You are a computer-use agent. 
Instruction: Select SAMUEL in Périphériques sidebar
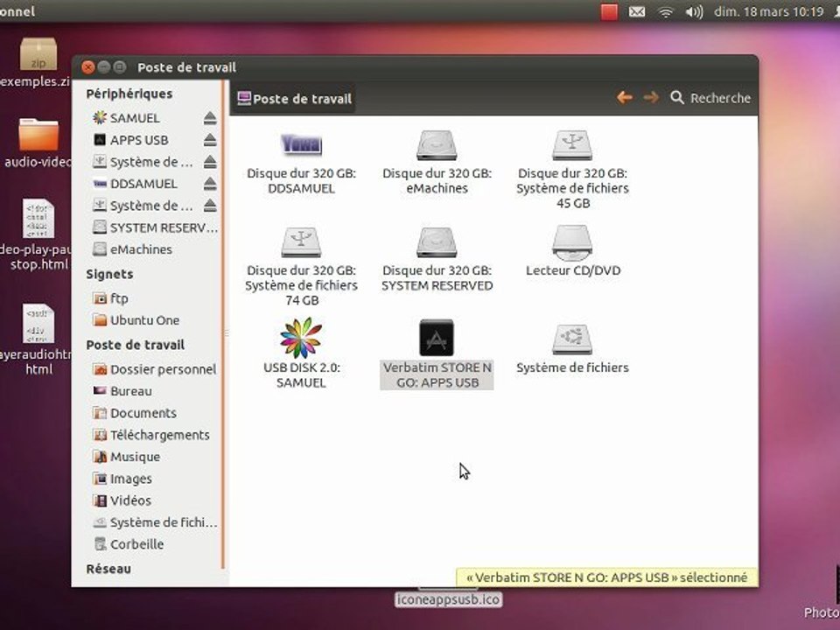135,118
